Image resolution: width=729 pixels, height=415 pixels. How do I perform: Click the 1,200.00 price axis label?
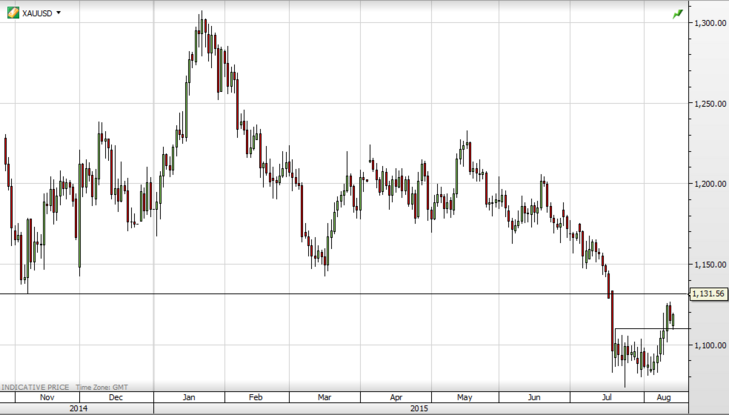pos(709,184)
